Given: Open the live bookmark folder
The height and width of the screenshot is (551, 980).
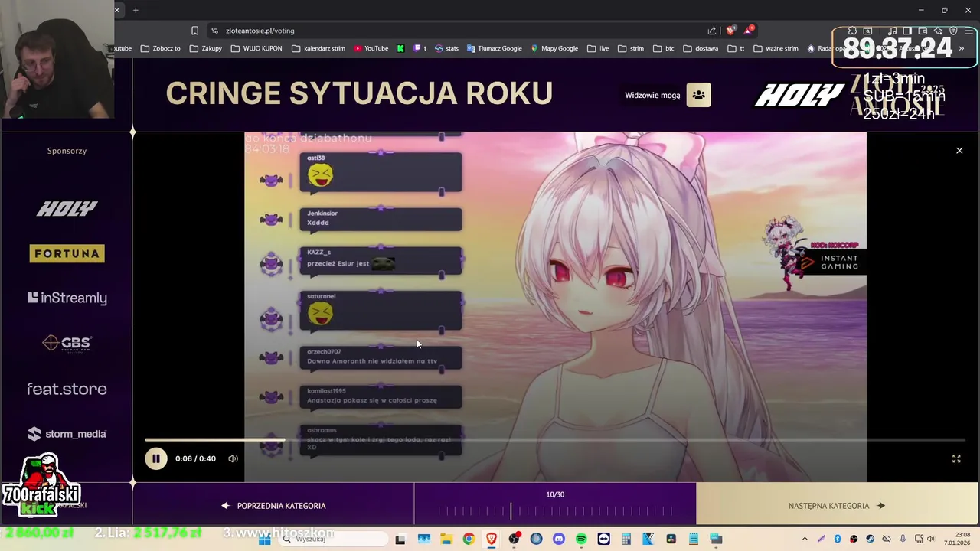Looking at the screenshot, I should [598, 48].
